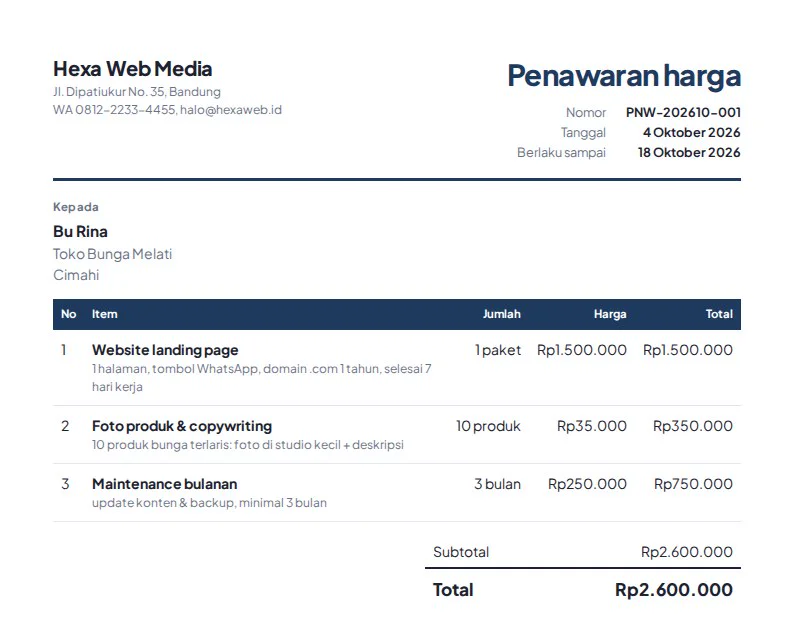
Task: Click description 10 produk bunga terlaris
Action: 248,445
